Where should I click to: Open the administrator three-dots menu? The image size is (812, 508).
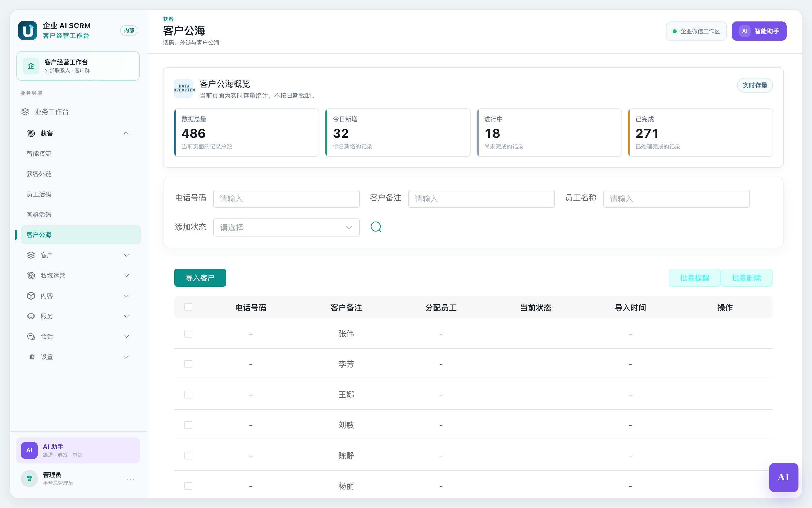pos(131,479)
